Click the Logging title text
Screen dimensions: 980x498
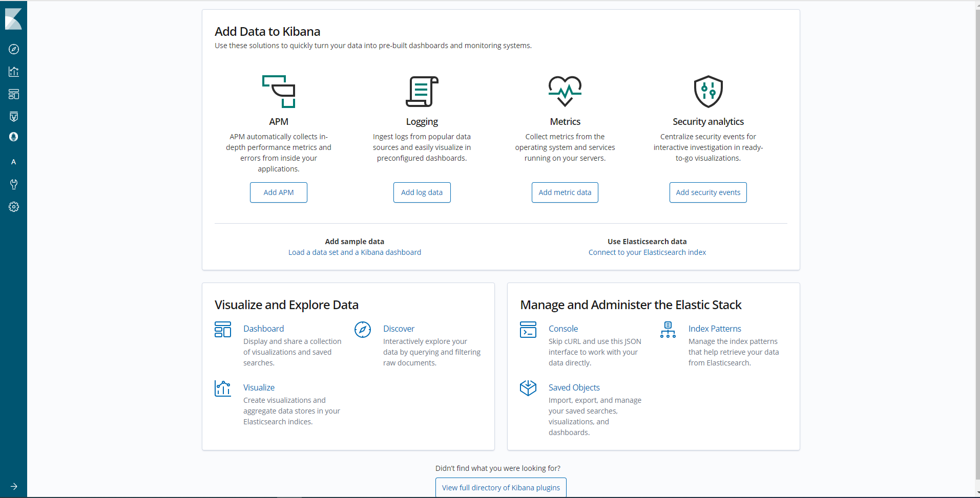click(x=422, y=122)
